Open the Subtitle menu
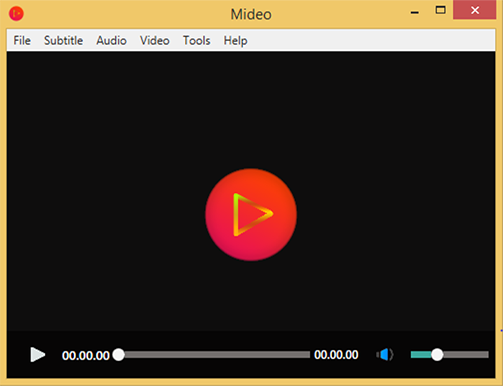Image resolution: width=503 pixels, height=386 pixels. 63,41
